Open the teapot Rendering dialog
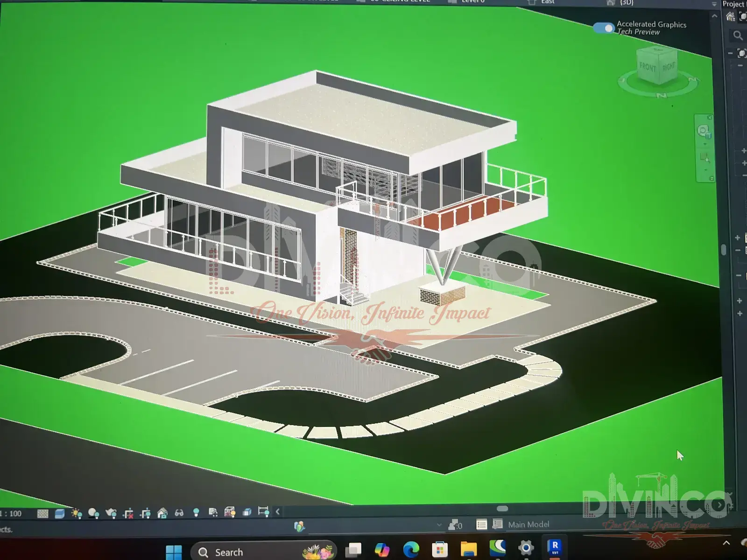This screenshot has width=747, height=560. (111, 513)
